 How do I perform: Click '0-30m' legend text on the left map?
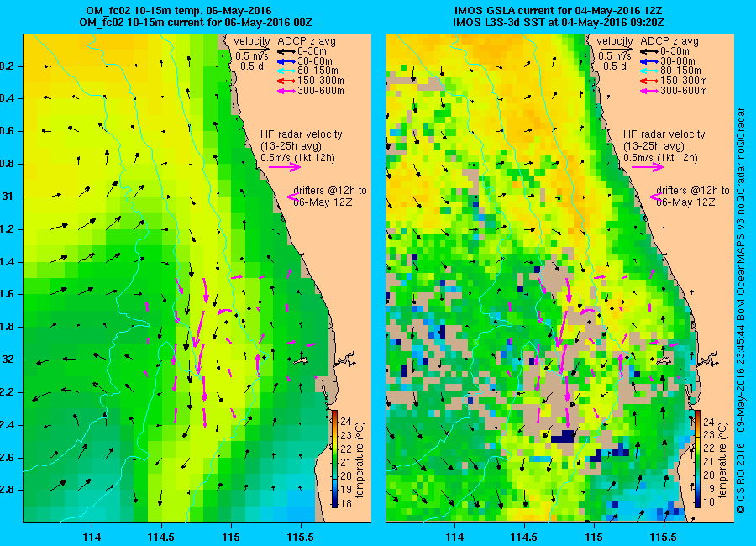(312, 51)
